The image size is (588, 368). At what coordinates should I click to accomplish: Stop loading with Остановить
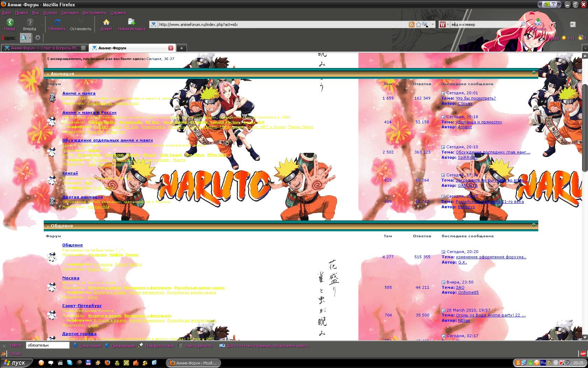tap(80, 25)
